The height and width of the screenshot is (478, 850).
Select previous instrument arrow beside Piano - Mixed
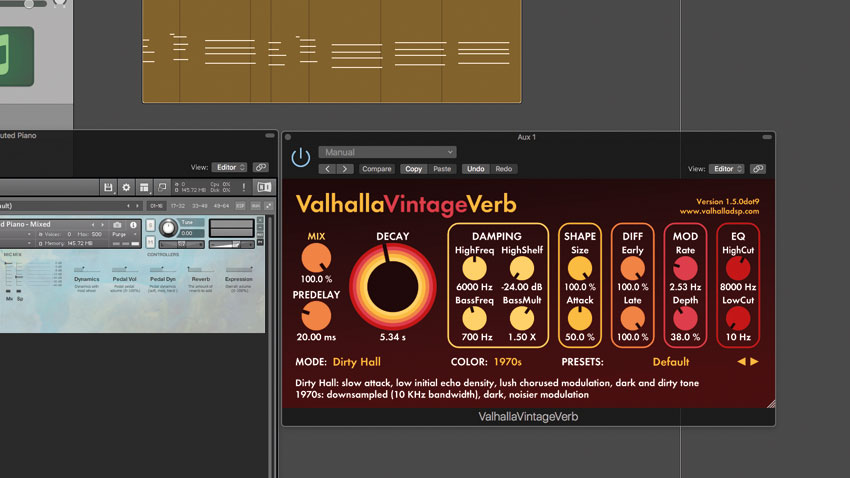click(93, 224)
